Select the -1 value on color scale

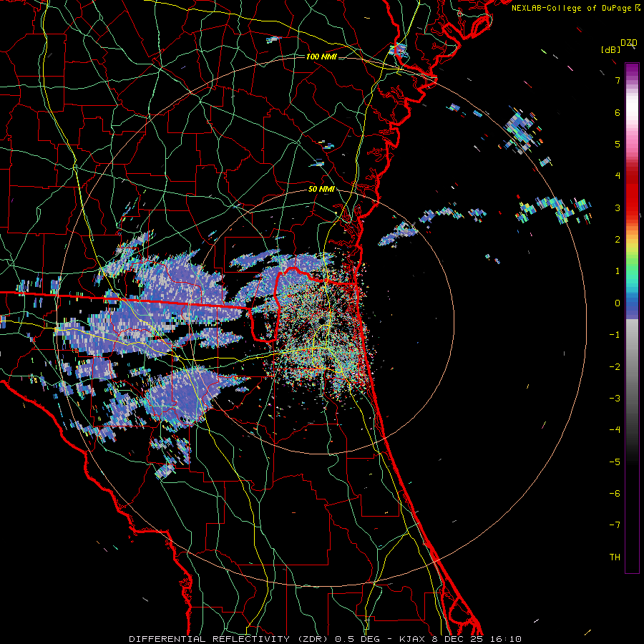point(615,335)
